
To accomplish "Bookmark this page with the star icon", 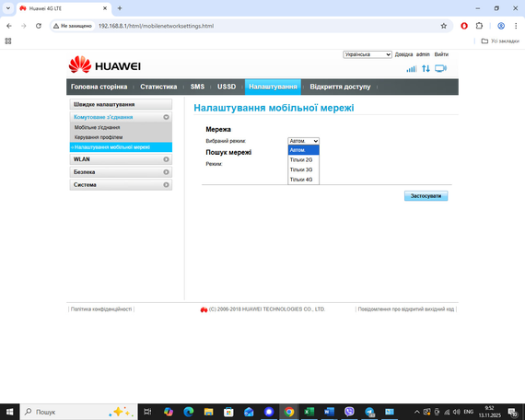I will click(x=444, y=26).
